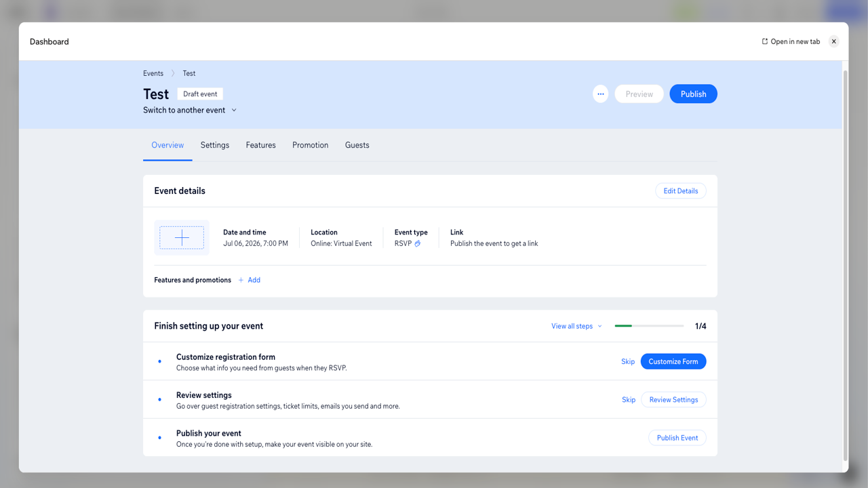
Task: Click the dialog vertical scrollbar
Action: 845,264
